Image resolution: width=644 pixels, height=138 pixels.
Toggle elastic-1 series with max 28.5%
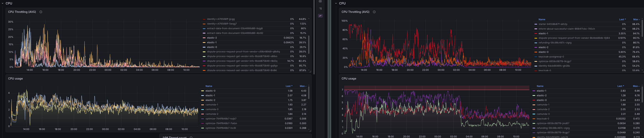coord(212,42)
